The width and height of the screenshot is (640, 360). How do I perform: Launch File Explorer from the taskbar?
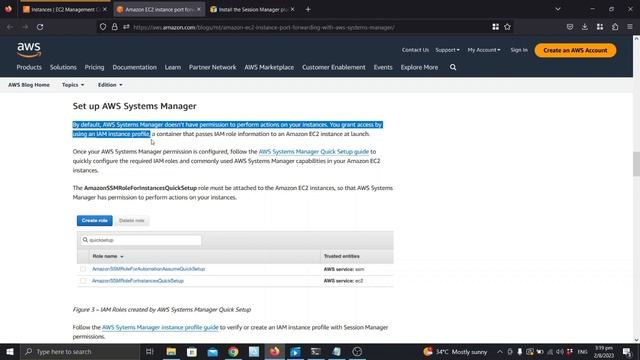(x=171, y=351)
